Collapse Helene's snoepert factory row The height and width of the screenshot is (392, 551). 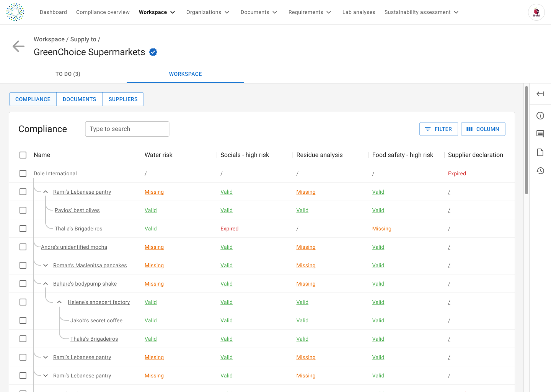[59, 302]
